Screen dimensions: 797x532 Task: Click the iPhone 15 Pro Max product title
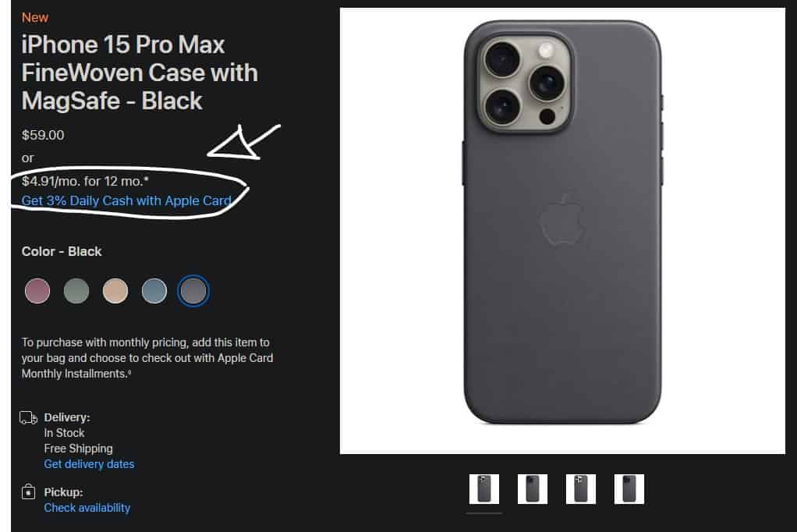tap(140, 73)
